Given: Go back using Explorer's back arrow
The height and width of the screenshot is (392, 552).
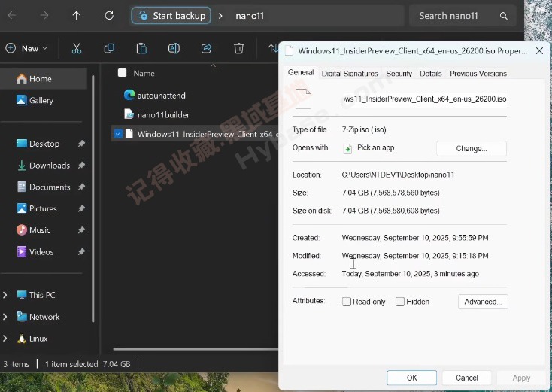Looking at the screenshot, I should click(11, 16).
